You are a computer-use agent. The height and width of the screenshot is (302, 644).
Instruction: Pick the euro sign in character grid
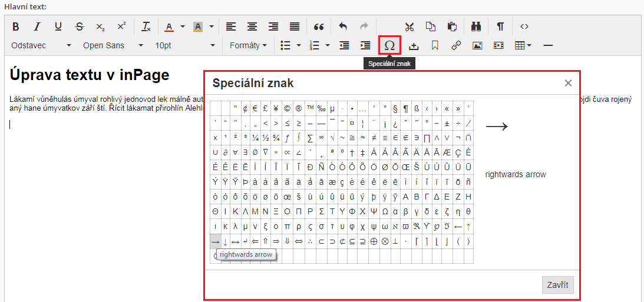tap(256, 108)
